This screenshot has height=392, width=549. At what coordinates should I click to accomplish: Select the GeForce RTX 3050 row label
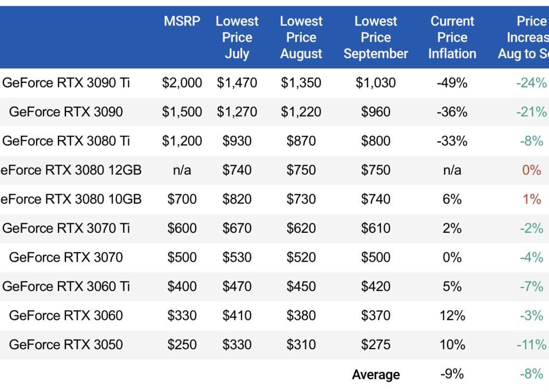[66, 344]
